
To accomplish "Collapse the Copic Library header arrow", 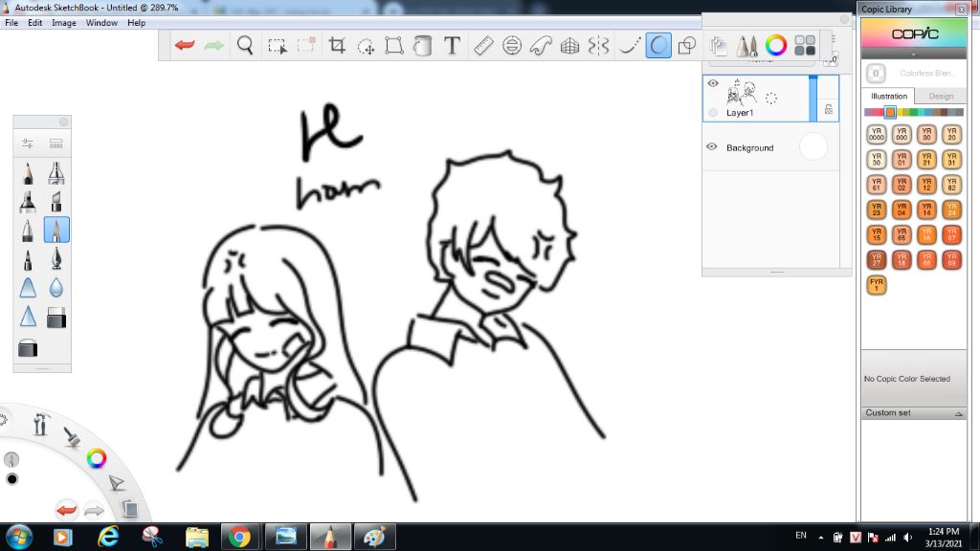I will point(914,55).
